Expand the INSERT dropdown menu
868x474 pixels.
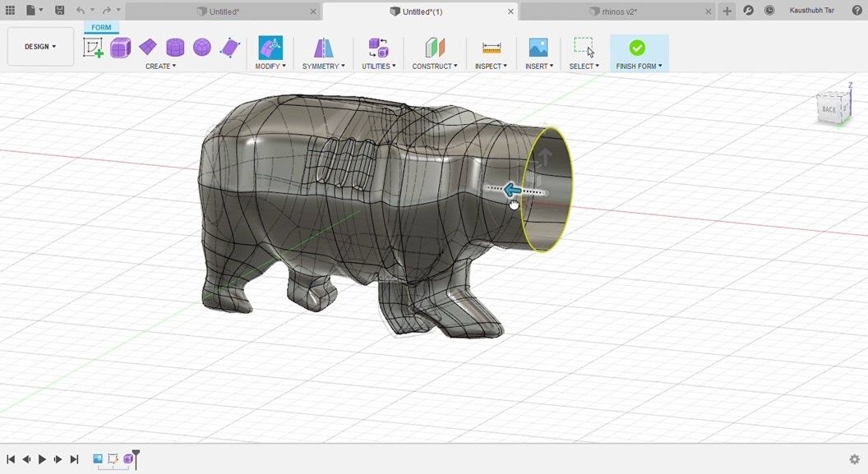(x=539, y=66)
